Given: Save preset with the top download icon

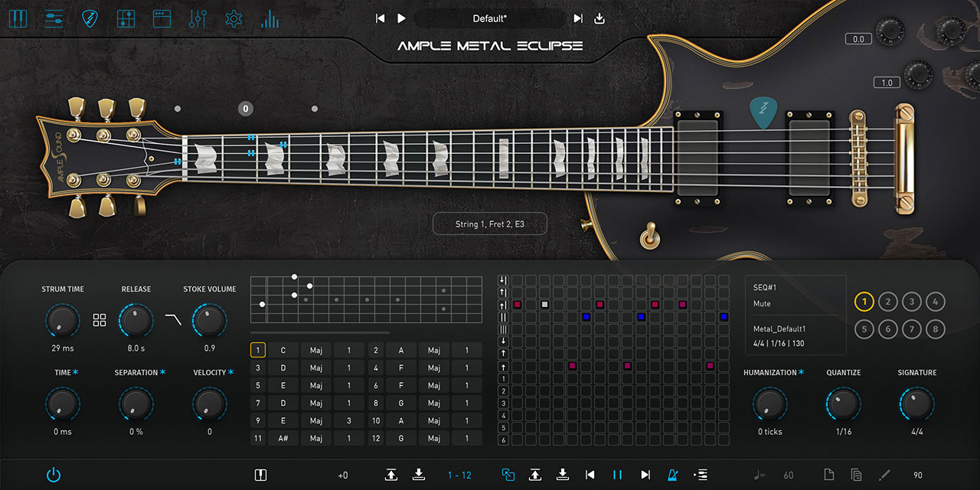Looking at the screenshot, I should [599, 18].
